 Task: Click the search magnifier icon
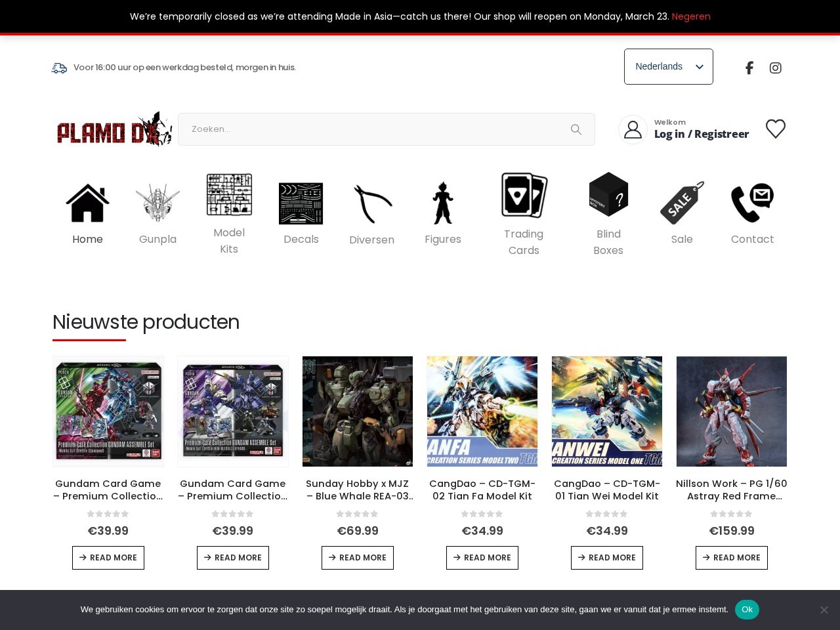[x=576, y=129]
